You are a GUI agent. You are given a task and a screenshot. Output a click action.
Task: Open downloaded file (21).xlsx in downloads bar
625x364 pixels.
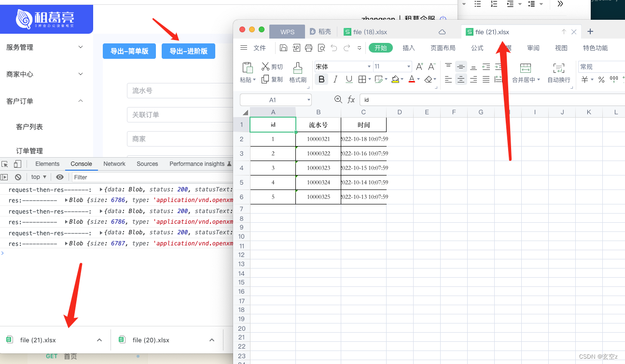click(x=38, y=340)
